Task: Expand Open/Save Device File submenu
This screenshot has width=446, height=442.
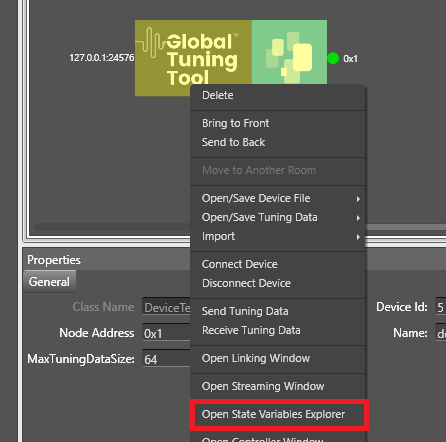Action: click(x=277, y=198)
